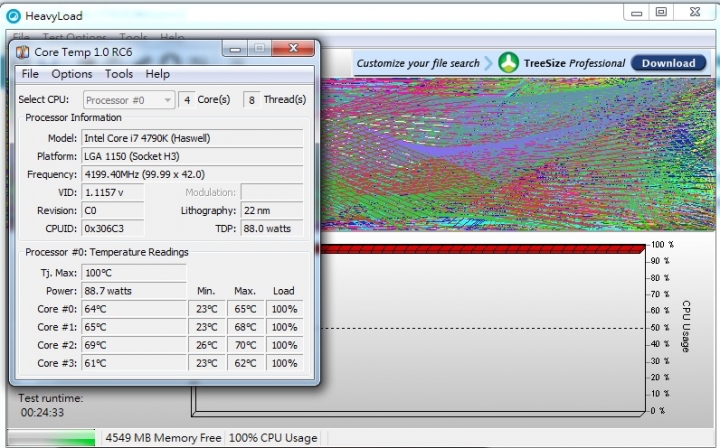
Task: Click the Model field Intel Core i7 4790K
Action: (192, 138)
